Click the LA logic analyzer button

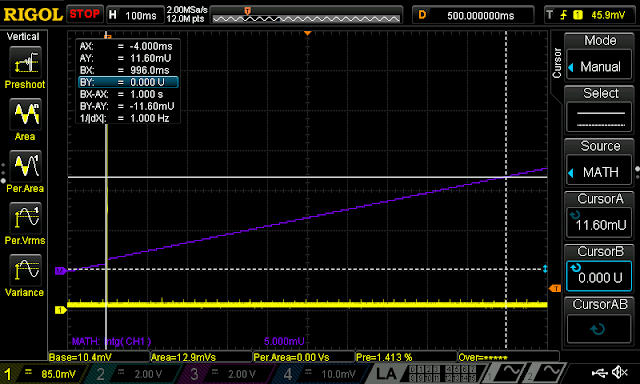385,374
